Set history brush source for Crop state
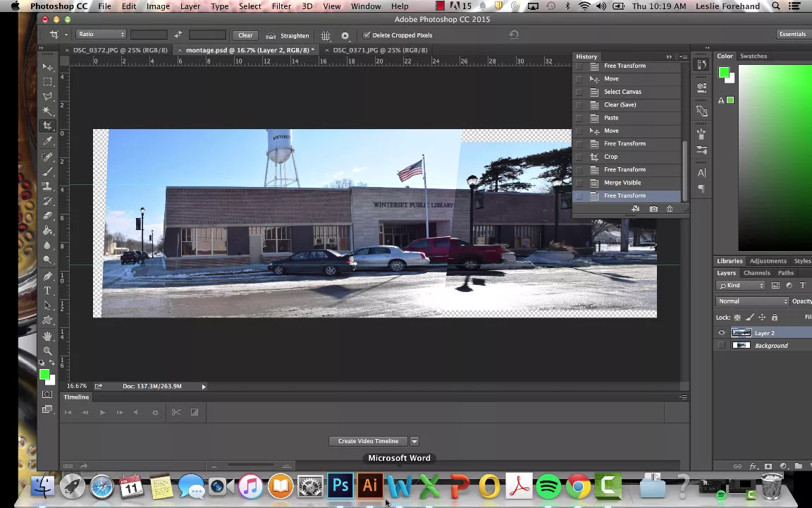This screenshot has width=812, height=508. click(x=579, y=157)
